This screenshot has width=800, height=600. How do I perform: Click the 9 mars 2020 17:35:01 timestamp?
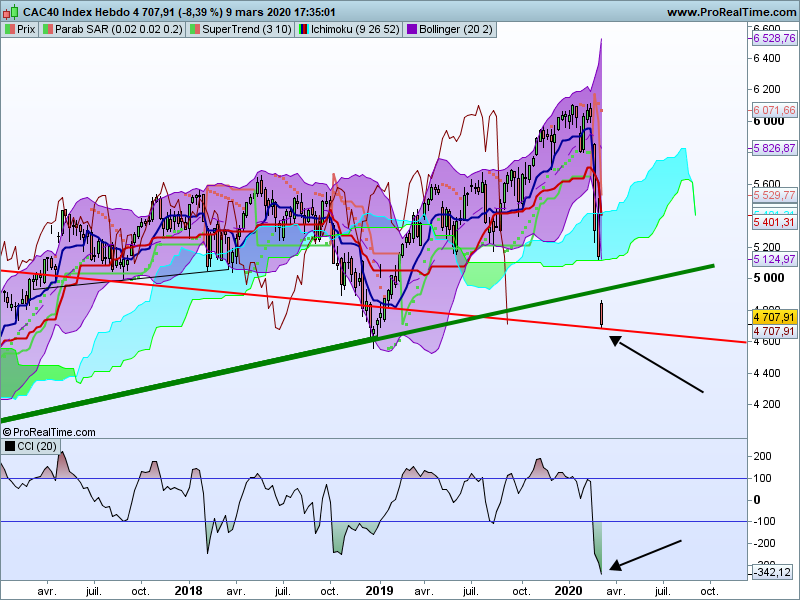tap(281, 12)
